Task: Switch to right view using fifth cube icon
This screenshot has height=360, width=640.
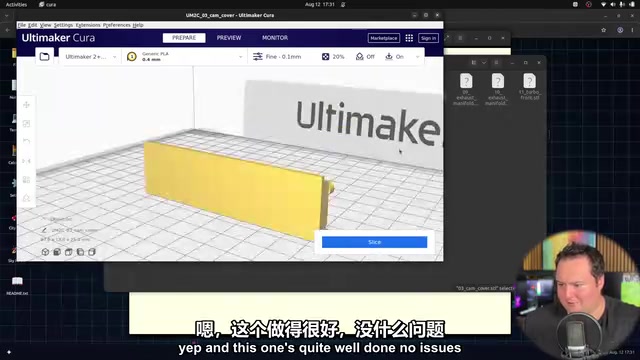Action: click(92, 252)
